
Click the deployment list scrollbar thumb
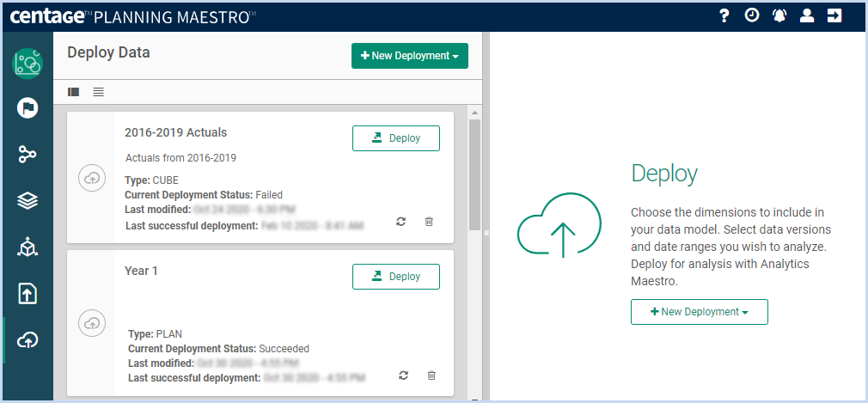tap(474, 174)
